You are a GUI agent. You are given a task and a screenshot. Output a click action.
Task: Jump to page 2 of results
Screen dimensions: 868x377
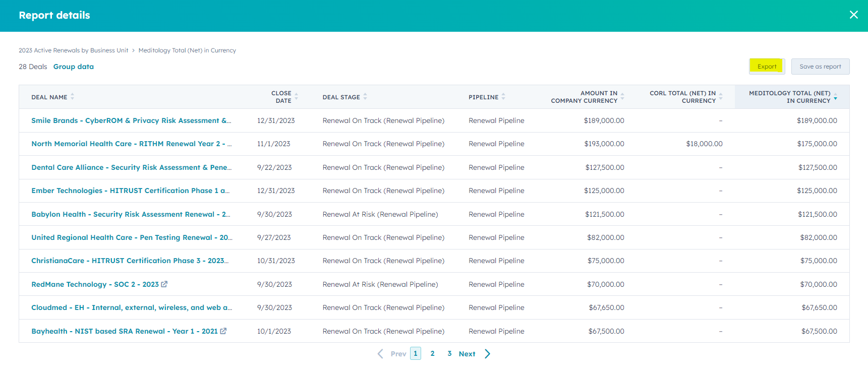click(432, 354)
